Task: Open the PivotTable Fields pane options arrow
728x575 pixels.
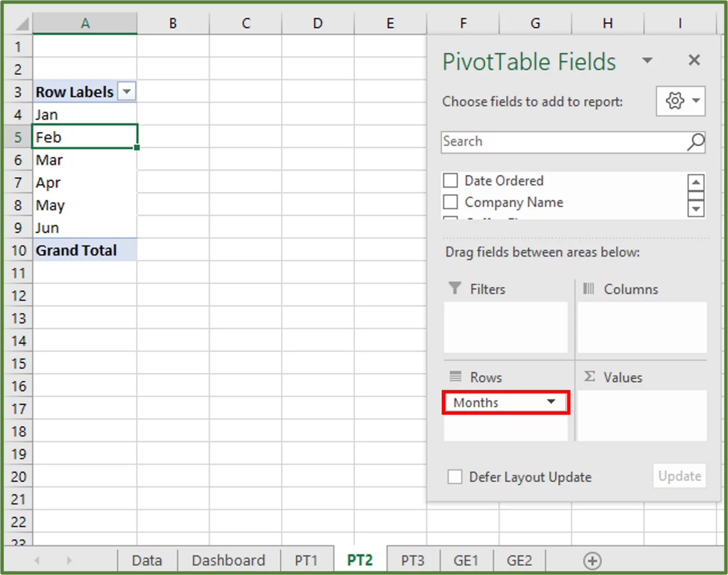Action: pyautogui.click(x=647, y=60)
